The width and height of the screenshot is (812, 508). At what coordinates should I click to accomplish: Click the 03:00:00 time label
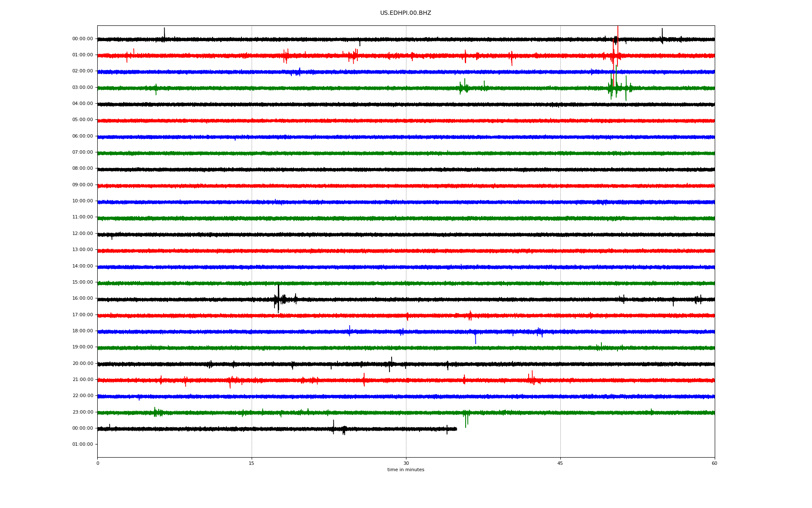[82, 88]
